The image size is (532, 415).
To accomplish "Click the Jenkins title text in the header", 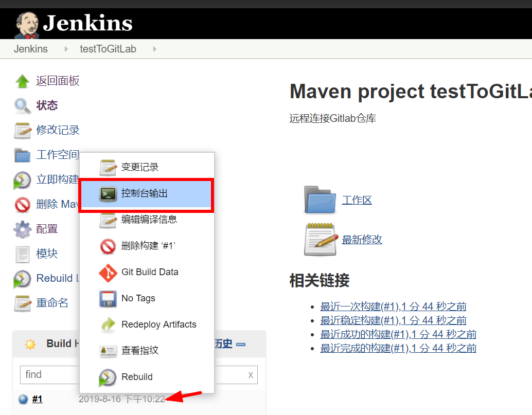I will 87,23.
